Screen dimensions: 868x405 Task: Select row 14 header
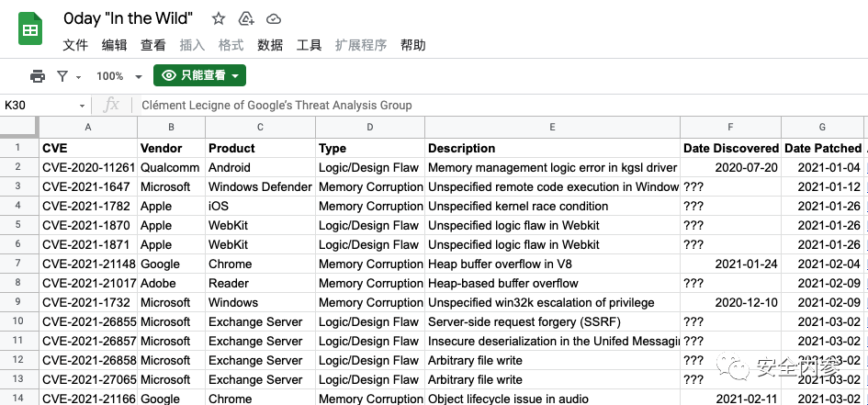(18, 399)
